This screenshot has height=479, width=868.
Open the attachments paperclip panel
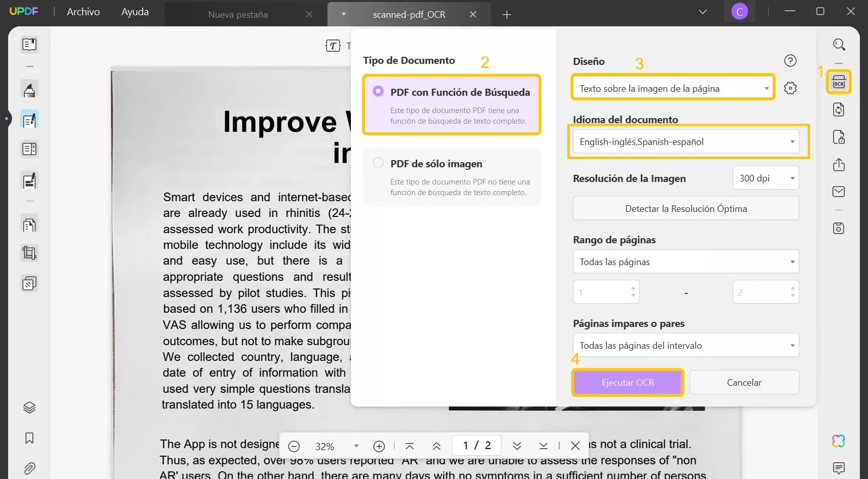point(29,468)
